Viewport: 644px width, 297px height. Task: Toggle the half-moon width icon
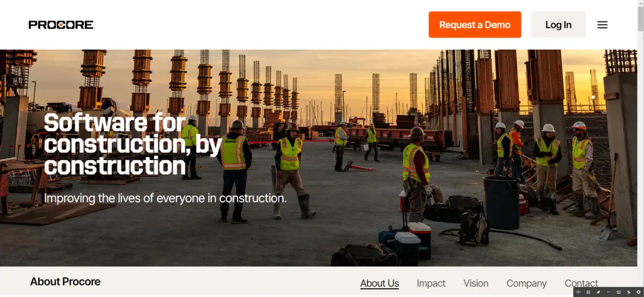[598, 292]
